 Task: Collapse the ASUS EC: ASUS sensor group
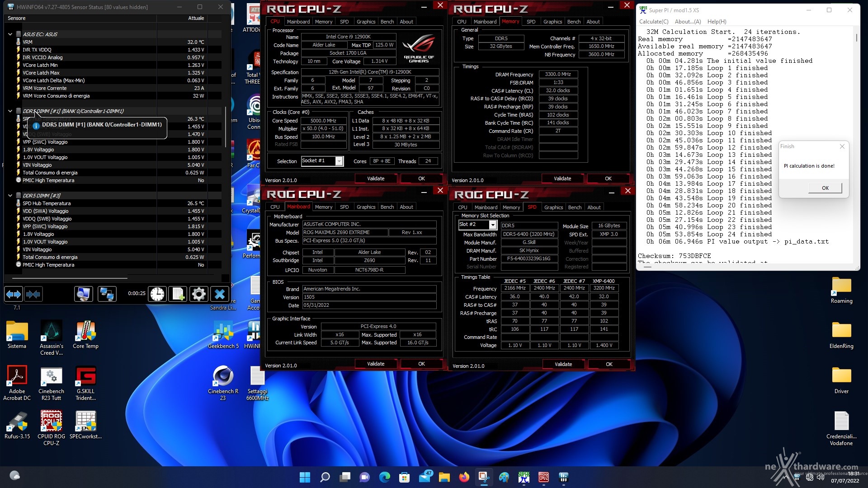pyautogui.click(x=10, y=34)
